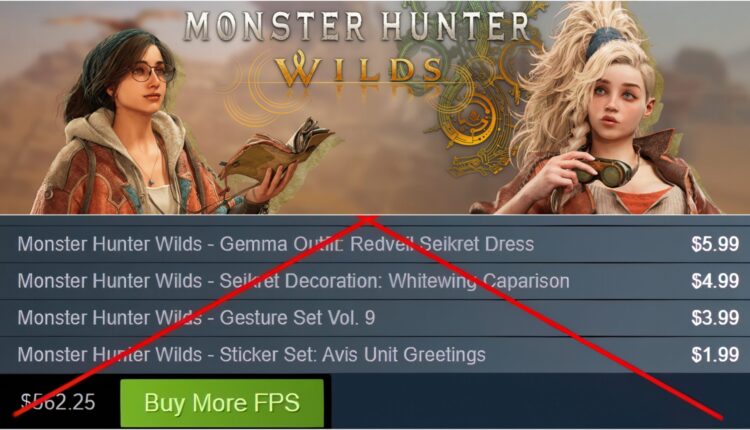Click the glasses on the brunette character

click(151, 73)
